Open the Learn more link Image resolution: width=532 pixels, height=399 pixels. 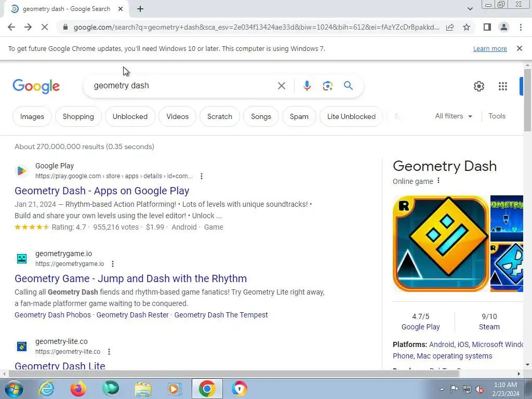(490, 48)
